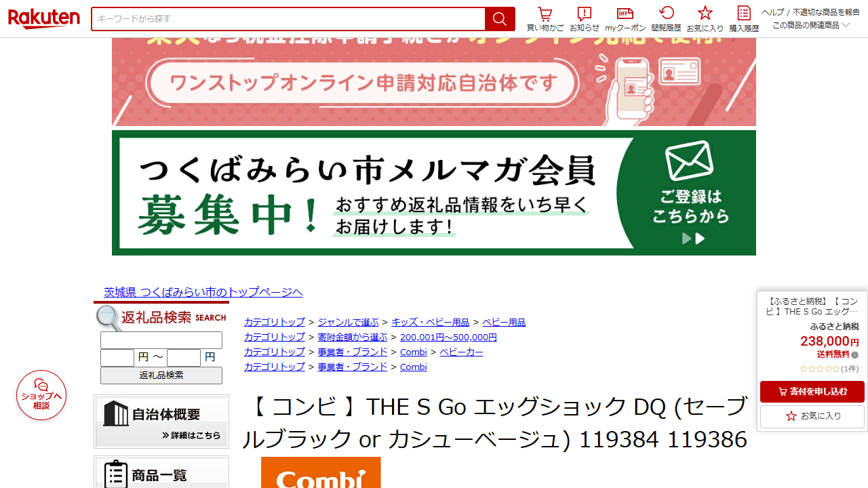
Task: Click the magnifier search button
Action: [x=500, y=19]
